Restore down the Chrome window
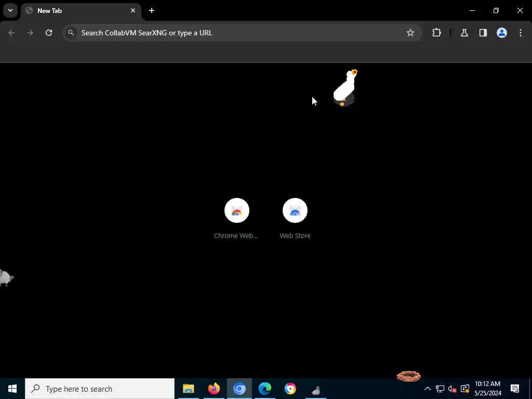 (x=496, y=10)
